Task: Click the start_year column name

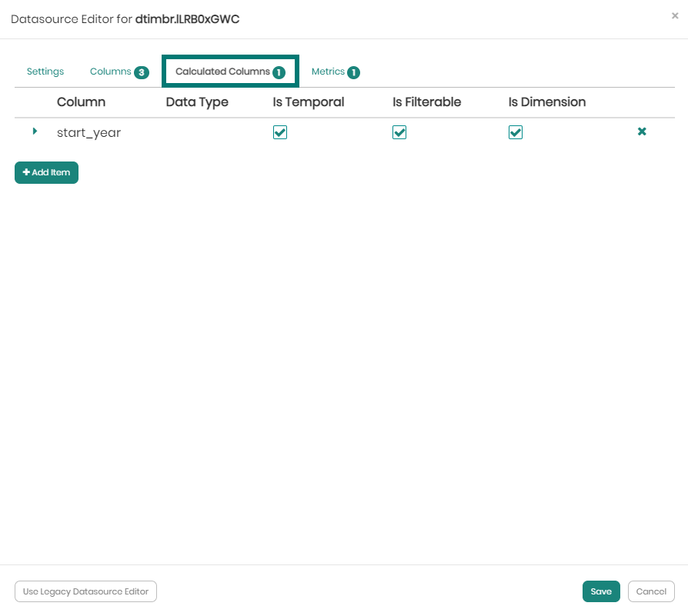Action: (x=89, y=132)
